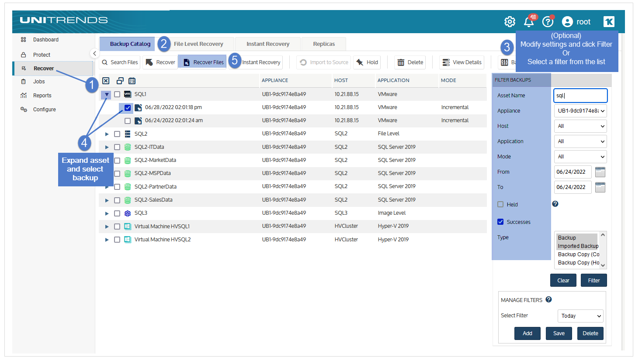Click the Save filter button

pyautogui.click(x=559, y=333)
